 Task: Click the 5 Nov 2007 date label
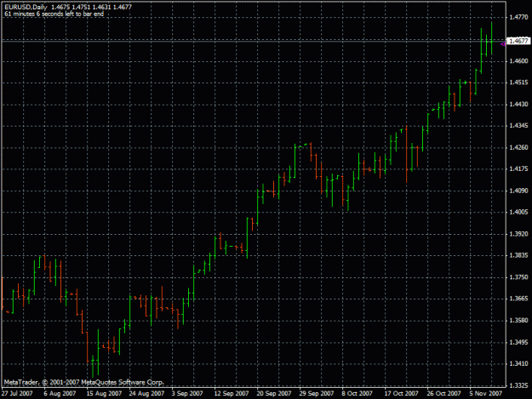485,393
